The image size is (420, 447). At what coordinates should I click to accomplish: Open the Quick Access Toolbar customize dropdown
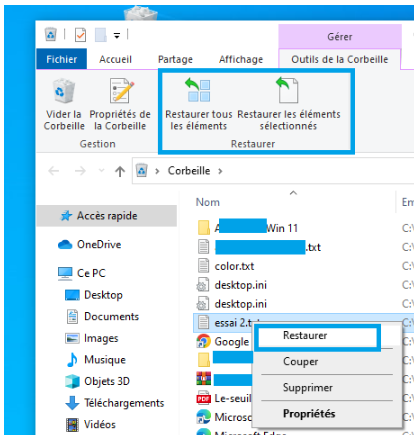[117, 35]
